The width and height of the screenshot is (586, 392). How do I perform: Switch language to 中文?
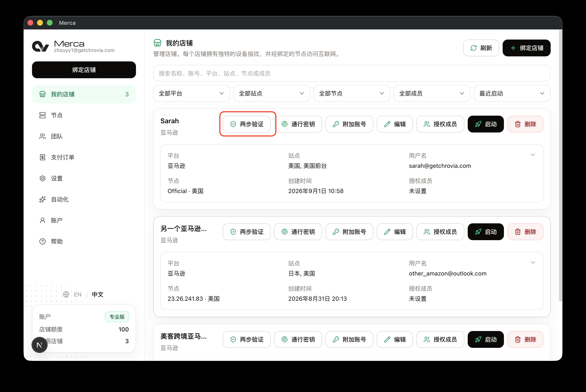tap(98, 294)
